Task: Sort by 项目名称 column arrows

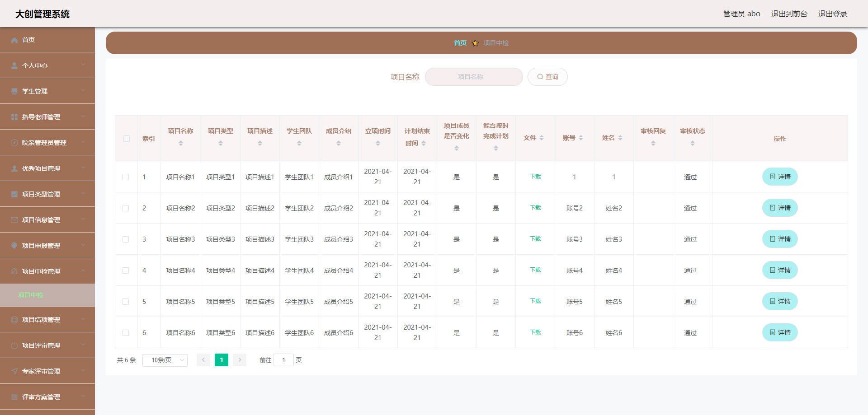Action: pos(181,144)
